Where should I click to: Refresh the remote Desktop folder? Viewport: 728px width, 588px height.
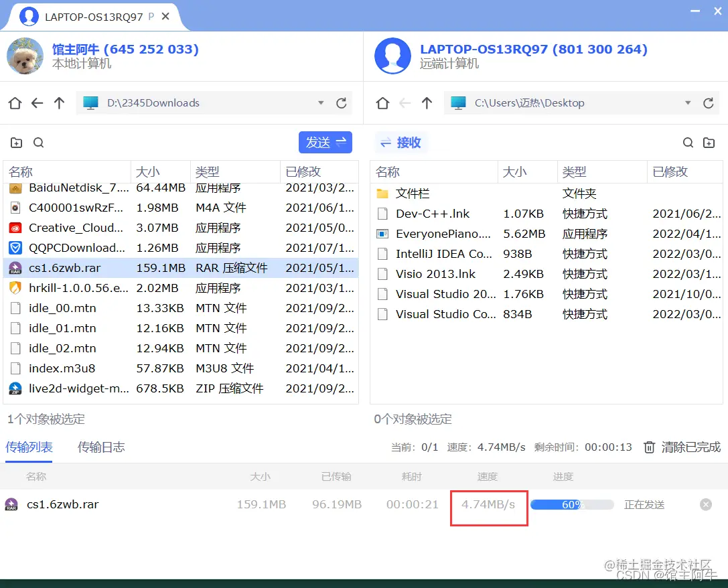pos(709,103)
